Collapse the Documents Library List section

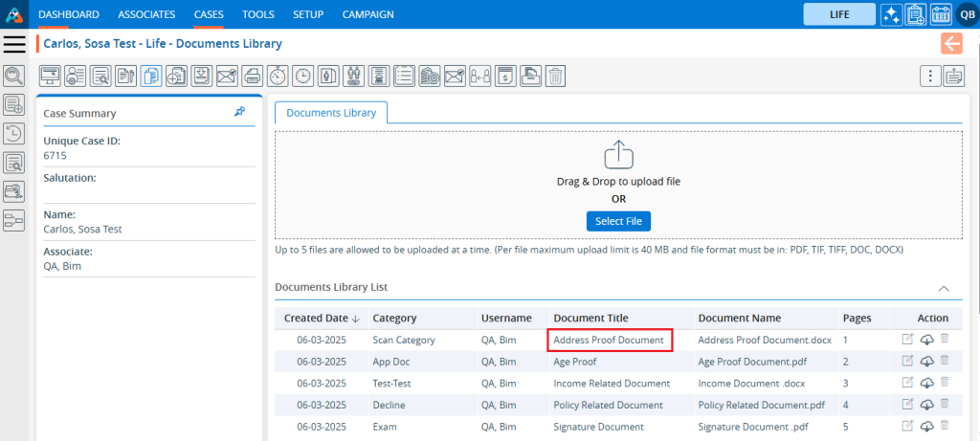pos(944,287)
